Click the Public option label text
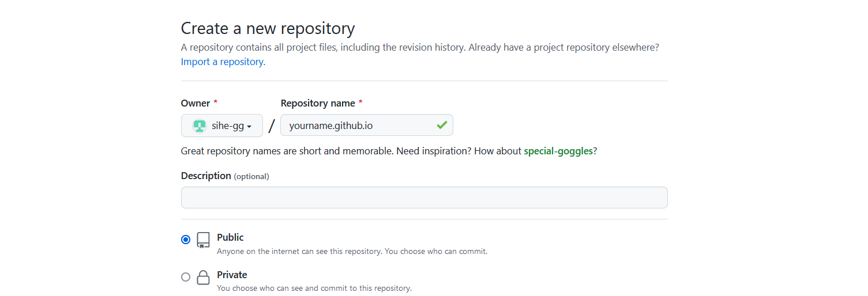Screen dimensions: 868x296 230,237
